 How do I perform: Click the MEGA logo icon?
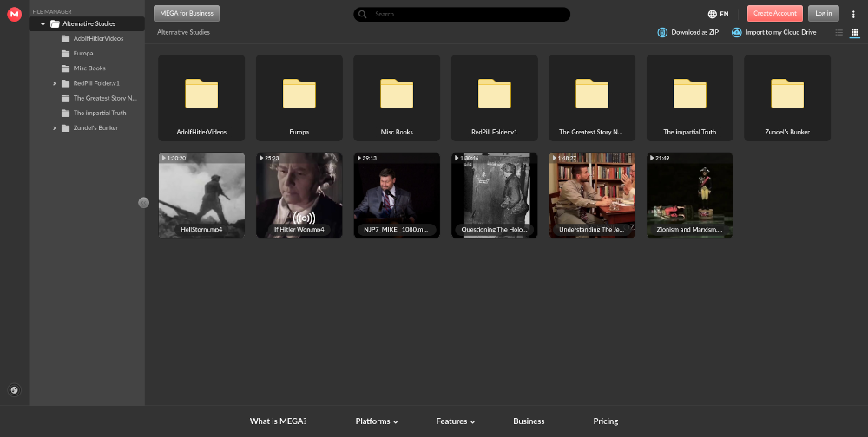(15, 15)
